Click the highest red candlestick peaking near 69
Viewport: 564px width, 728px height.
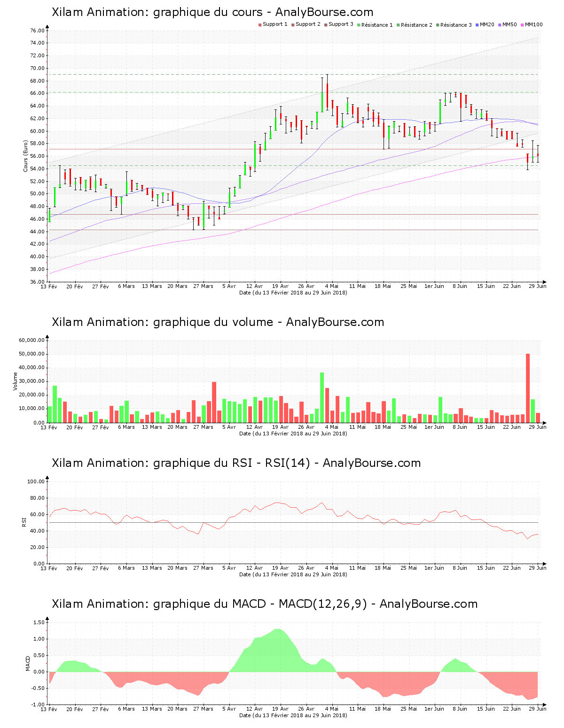click(327, 93)
